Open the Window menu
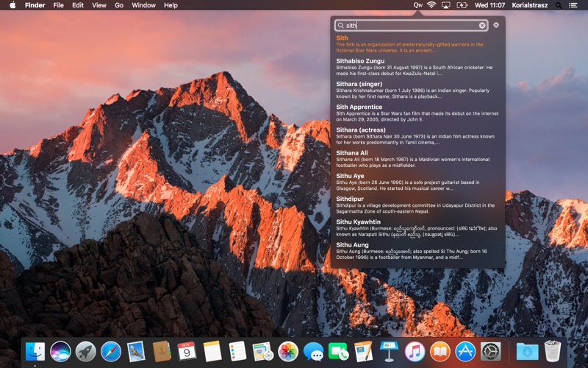 click(143, 5)
